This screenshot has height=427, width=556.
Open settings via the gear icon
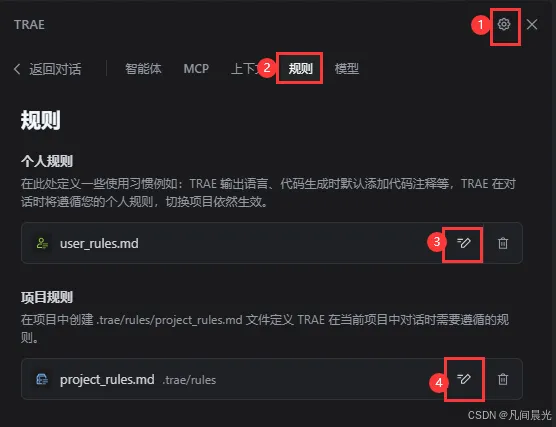[504, 24]
